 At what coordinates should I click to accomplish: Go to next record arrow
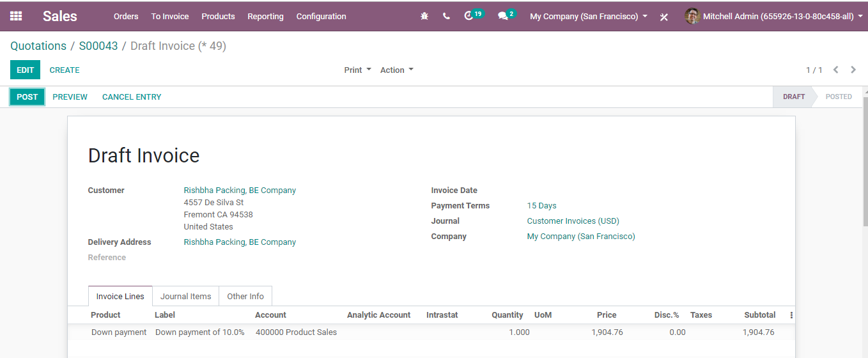pyautogui.click(x=853, y=70)
